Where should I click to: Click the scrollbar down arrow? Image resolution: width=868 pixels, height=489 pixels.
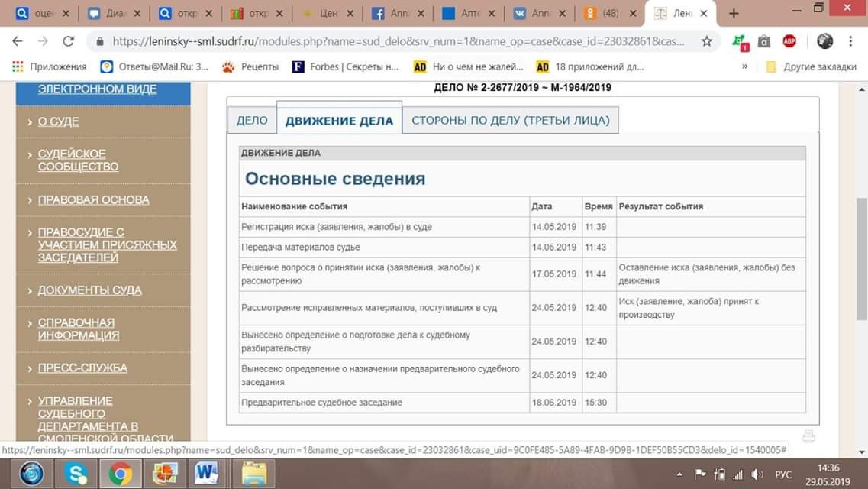pos(862,452)
